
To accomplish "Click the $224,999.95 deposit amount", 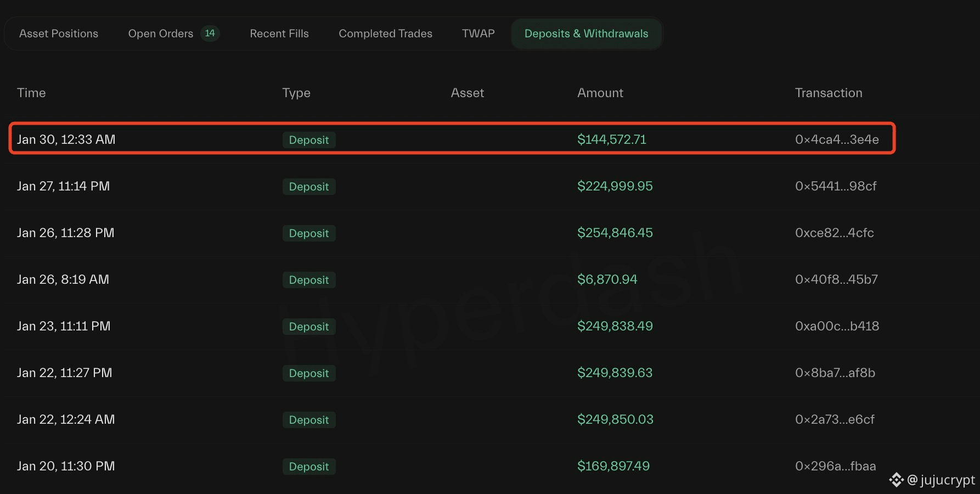I will (615, 186).
